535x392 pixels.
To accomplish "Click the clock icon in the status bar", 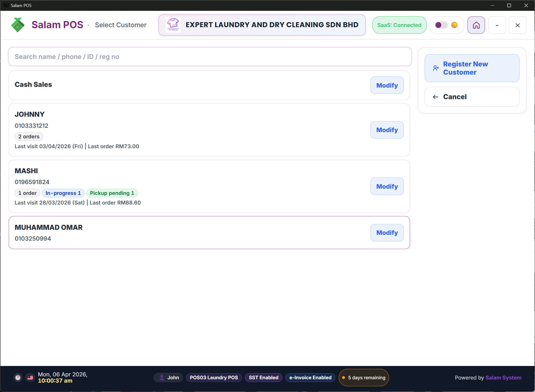I will pyautogui.click(x=18, y=378).
